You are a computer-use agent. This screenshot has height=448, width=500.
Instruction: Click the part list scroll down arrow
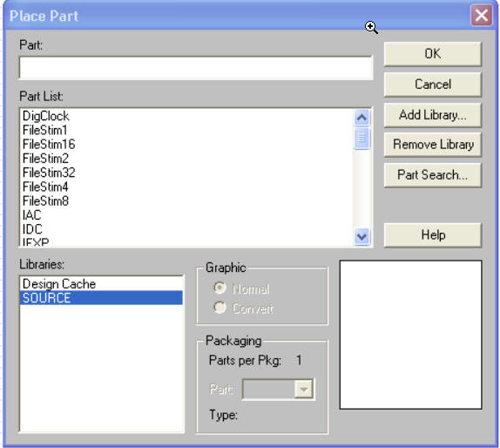pos(361,237)
